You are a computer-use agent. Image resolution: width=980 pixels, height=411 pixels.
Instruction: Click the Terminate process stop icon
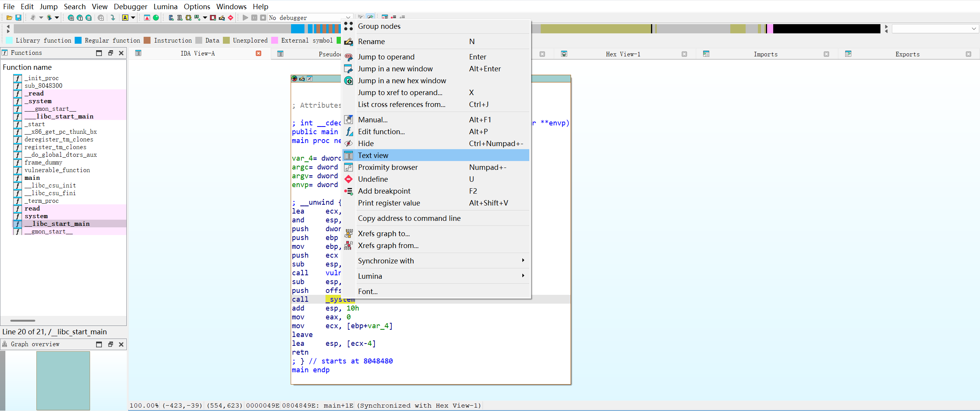263,18
